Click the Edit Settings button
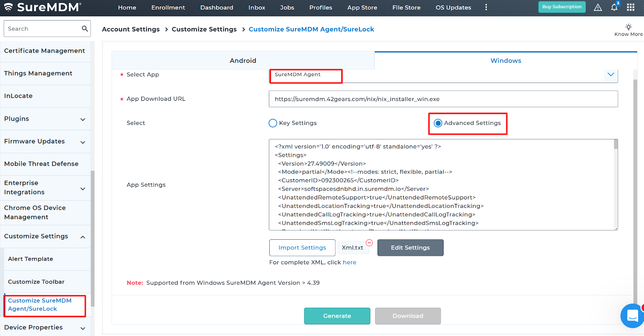Screen dimensions: 644x336 click(411, 248)
